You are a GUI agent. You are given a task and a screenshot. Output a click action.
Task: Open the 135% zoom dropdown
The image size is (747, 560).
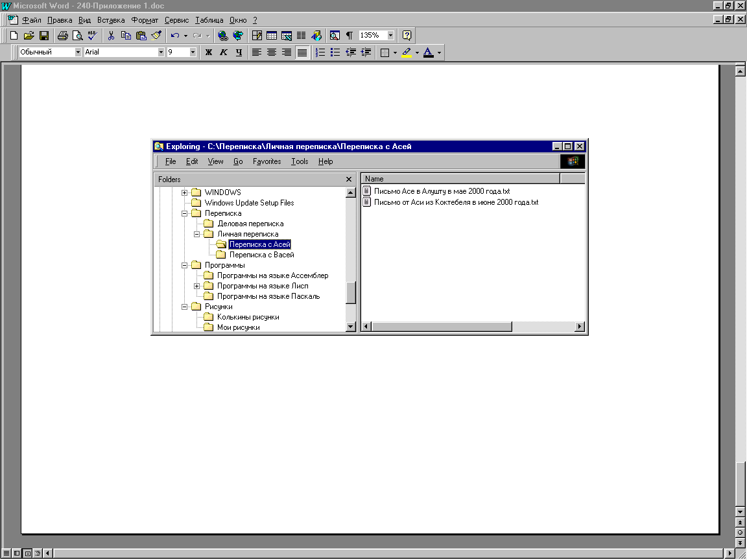(x=390, y=35)
